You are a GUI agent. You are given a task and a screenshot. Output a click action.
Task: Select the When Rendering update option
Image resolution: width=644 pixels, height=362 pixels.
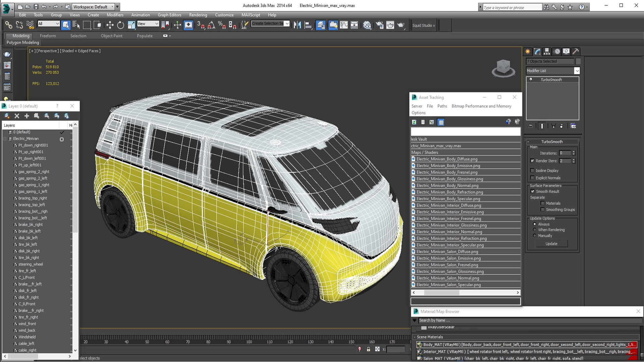pos(535,230)
